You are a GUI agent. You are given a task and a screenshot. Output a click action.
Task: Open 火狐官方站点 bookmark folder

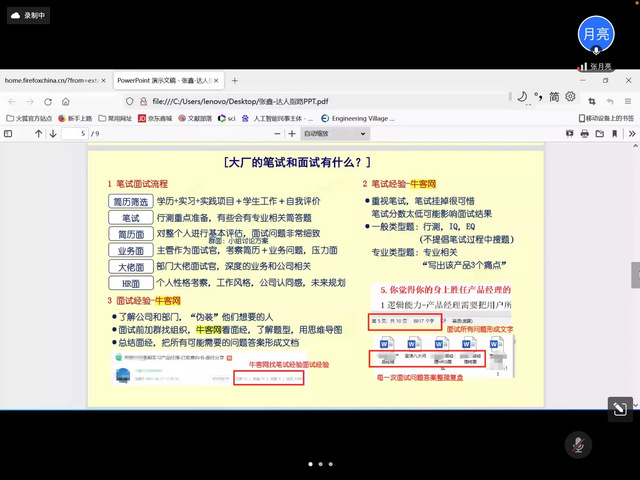coord(29,118)
